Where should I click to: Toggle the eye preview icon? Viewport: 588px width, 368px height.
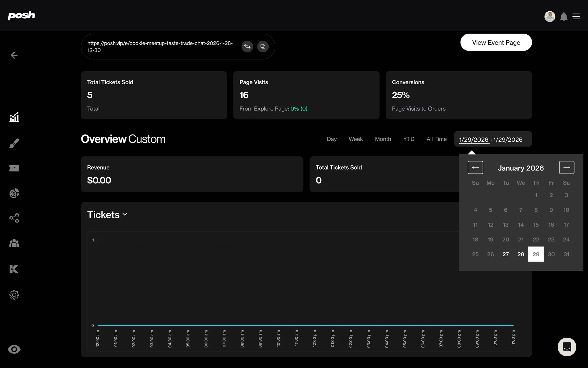pyautogui.click(x=14, y=349)
